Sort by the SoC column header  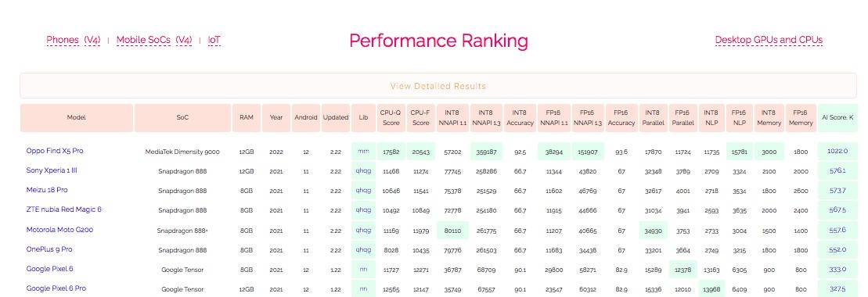point(182,118)
